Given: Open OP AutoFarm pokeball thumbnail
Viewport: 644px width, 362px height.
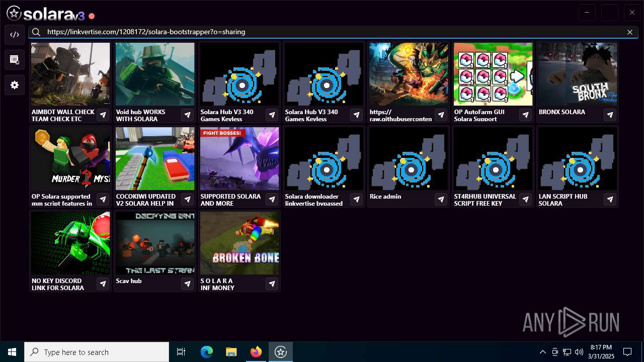Looking at the screenshot, I should [x=493, y=74].
